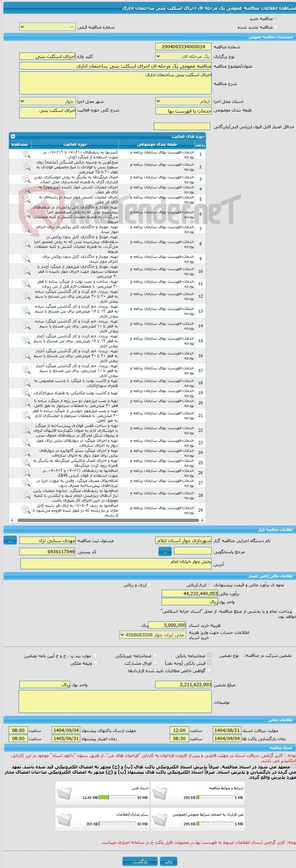Screen dimensions: 296x868
Task: Click the horizontal scrollbar under activity table
Action: (108, 521)
